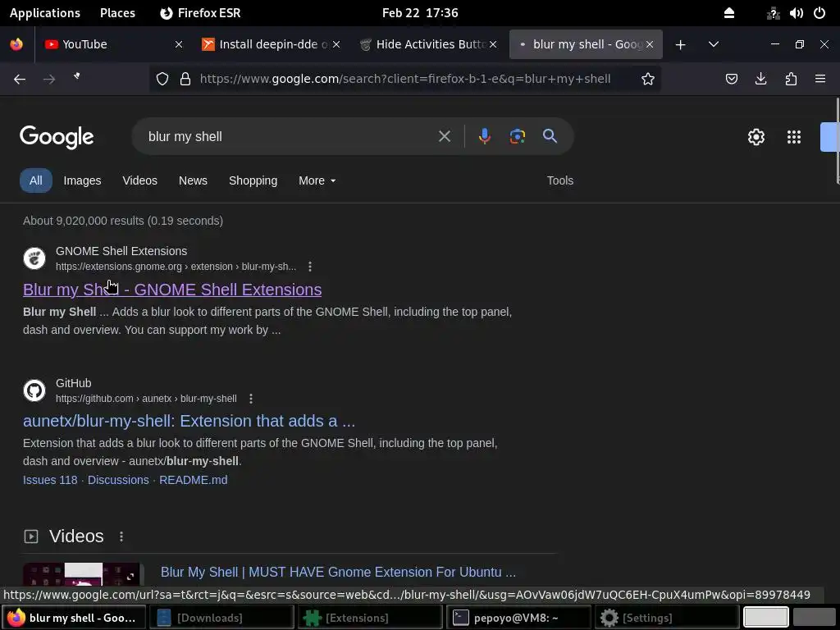The width and height of the screenshot is (840, 630).
Task: Select the News search filter
Action: click(193, 180)
